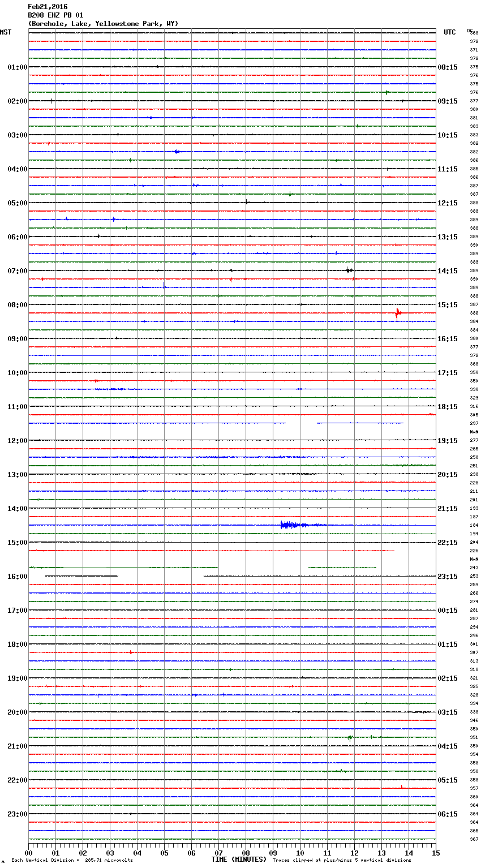The height and width of the screenshot is (868, 481).
Task: Click the 11:15 UTC time label
Action: click(x=448, y=169)
